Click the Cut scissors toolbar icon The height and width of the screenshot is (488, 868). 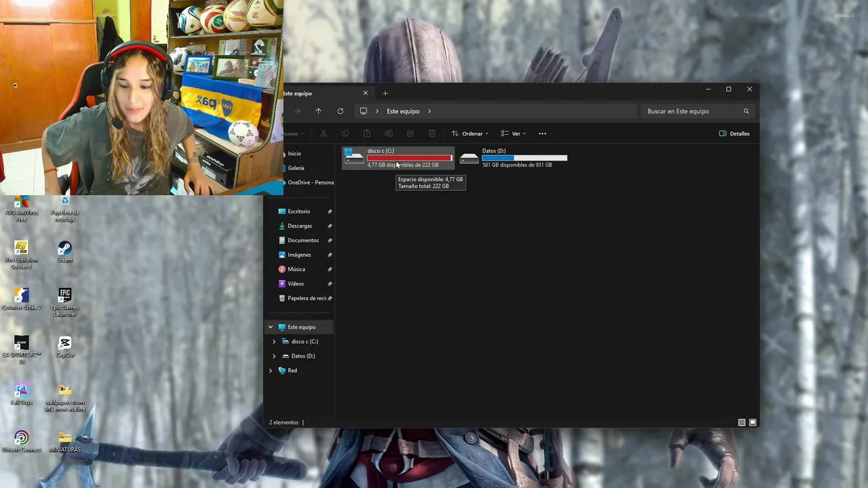(x=323, y=134)
